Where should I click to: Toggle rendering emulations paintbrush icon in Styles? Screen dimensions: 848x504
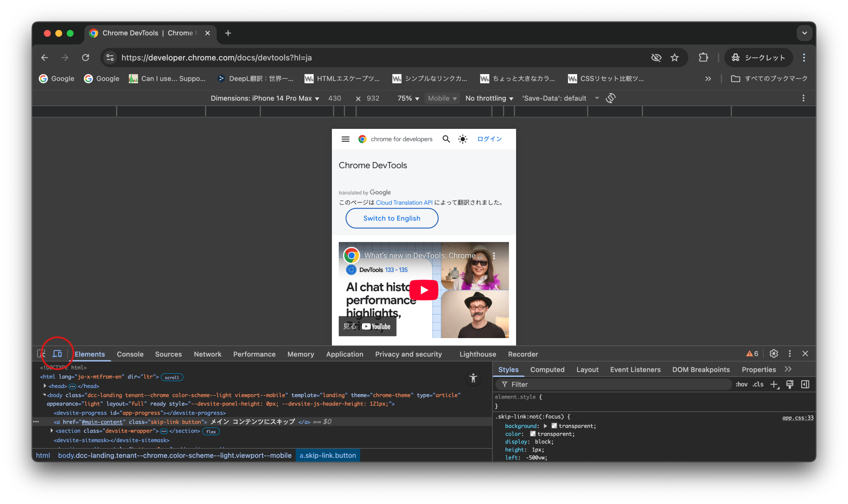[789, 384]
